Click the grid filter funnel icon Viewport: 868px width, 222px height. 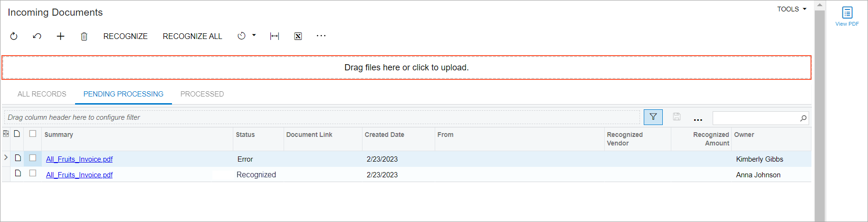[653, 117]
